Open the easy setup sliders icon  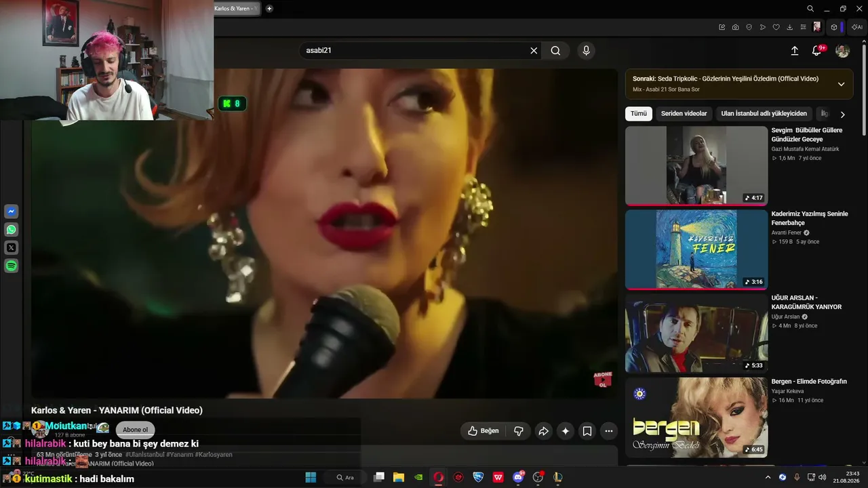[x=804, y=27]
